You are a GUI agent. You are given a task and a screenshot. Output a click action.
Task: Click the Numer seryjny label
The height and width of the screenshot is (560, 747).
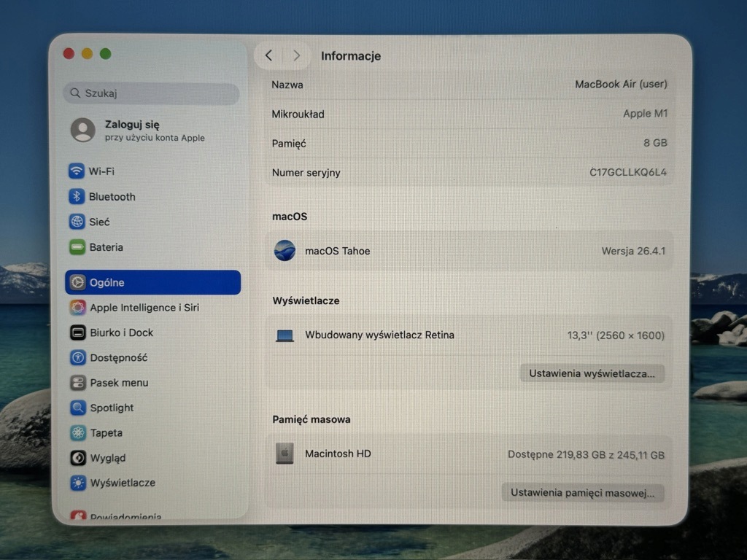[306, 172]
